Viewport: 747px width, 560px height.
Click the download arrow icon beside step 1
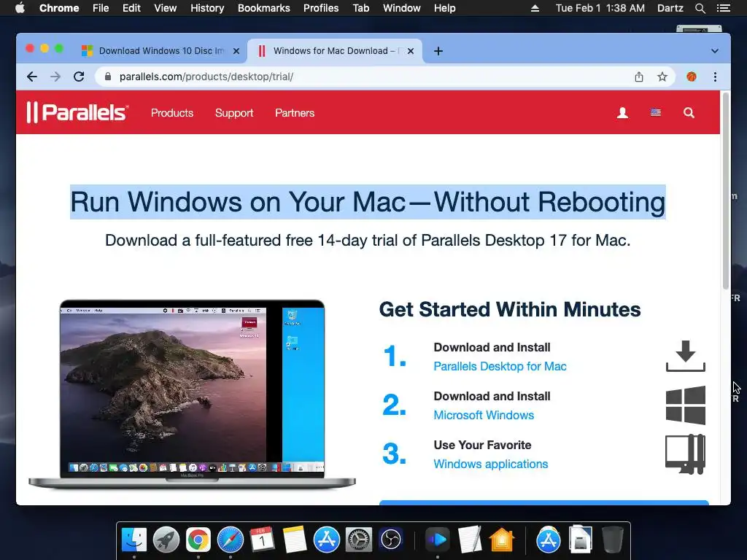click(x=686, y=356)
